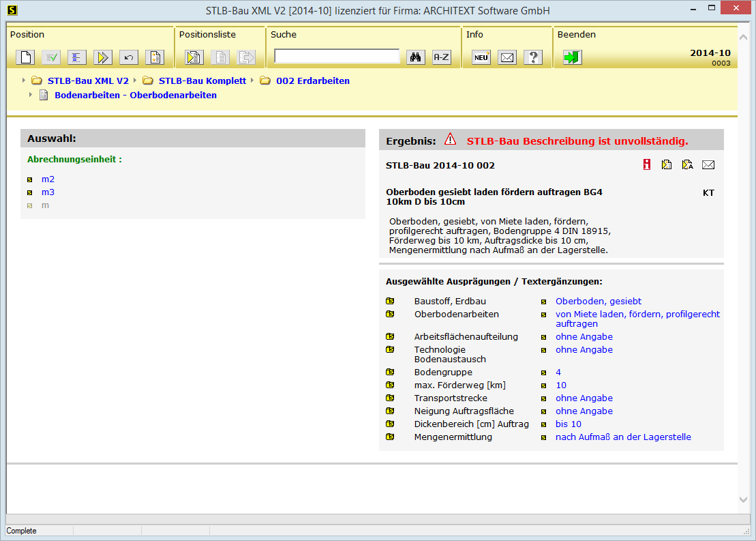Create a new blank position
Screen dimensions: 756x541
pyautogui.click(x=25, y=57)
